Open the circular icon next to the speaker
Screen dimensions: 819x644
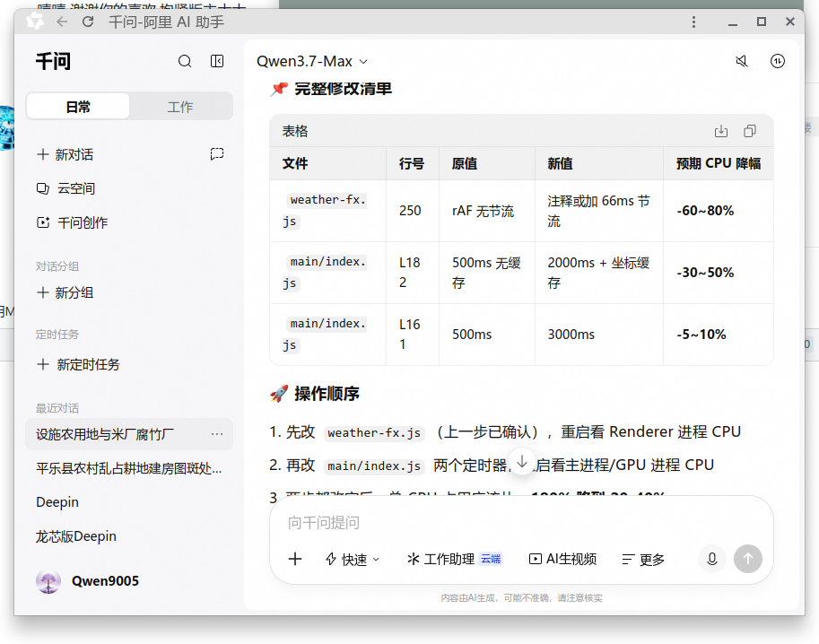click(x=777, y=61)
